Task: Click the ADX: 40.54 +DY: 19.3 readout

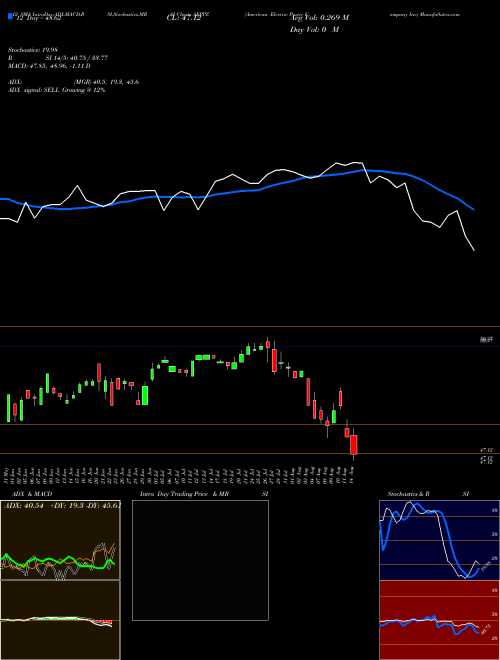Action: [x=62, y=506]
